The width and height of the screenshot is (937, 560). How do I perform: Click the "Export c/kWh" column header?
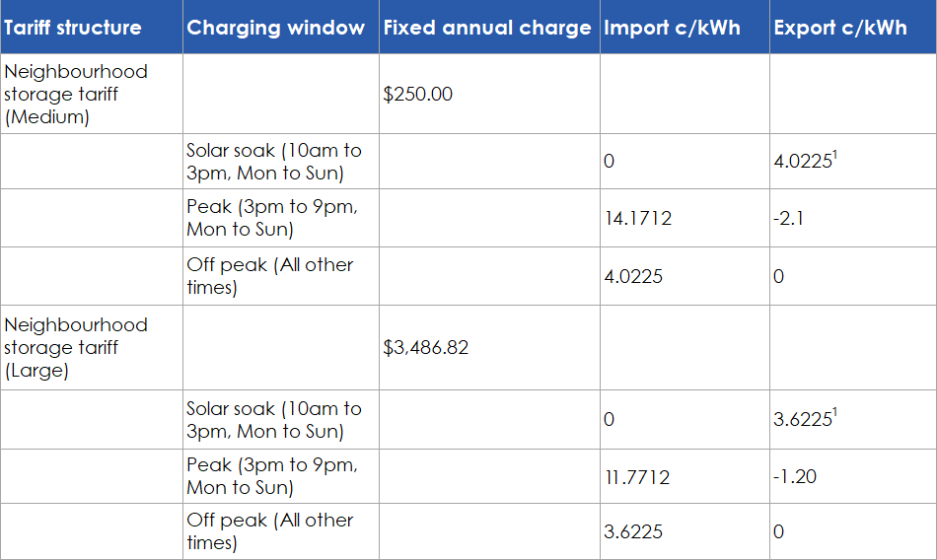(840, 28)
